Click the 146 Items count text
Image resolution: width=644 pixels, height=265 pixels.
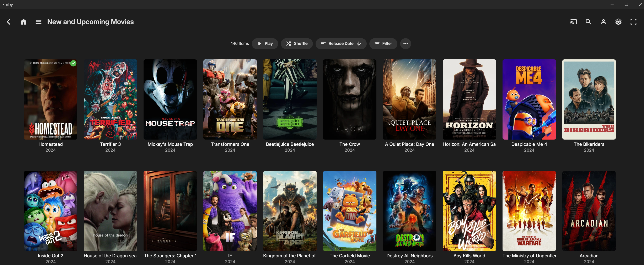(x=240, y=43)
